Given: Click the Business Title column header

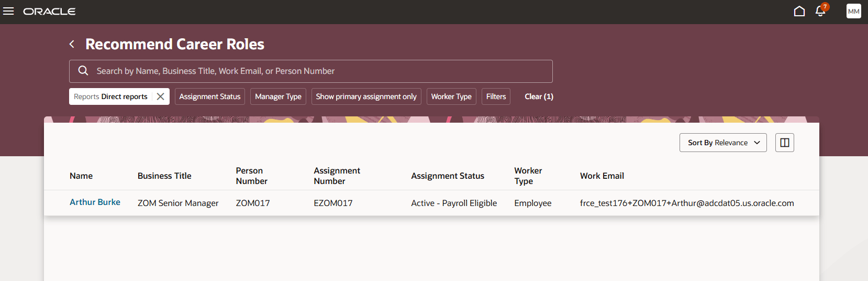Looking at the screenshot, I should click(164, 176).
